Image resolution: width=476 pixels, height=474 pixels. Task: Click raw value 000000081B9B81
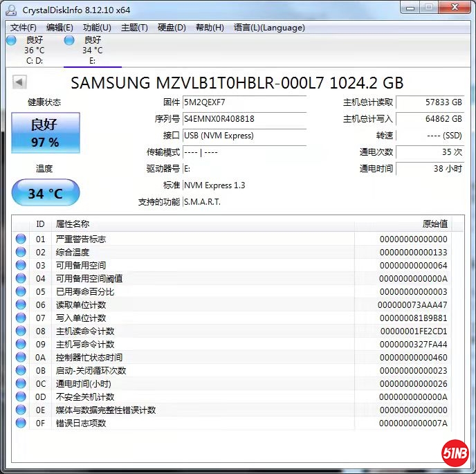[414, 318]
